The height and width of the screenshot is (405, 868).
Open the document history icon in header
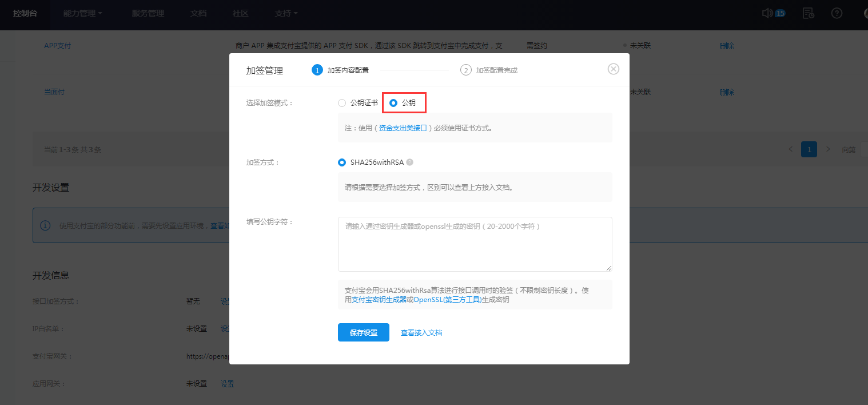coord(808,13)
